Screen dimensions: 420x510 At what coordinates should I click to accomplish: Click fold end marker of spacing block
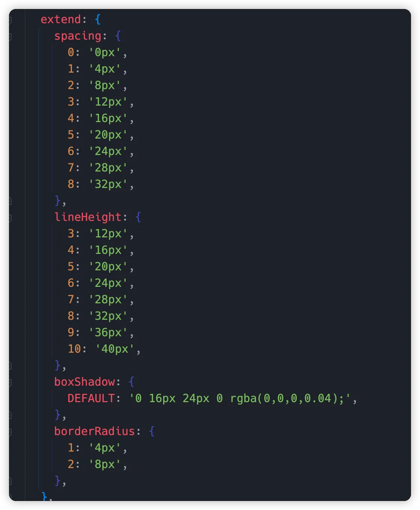pyautogui.click(x=10, y=201)
